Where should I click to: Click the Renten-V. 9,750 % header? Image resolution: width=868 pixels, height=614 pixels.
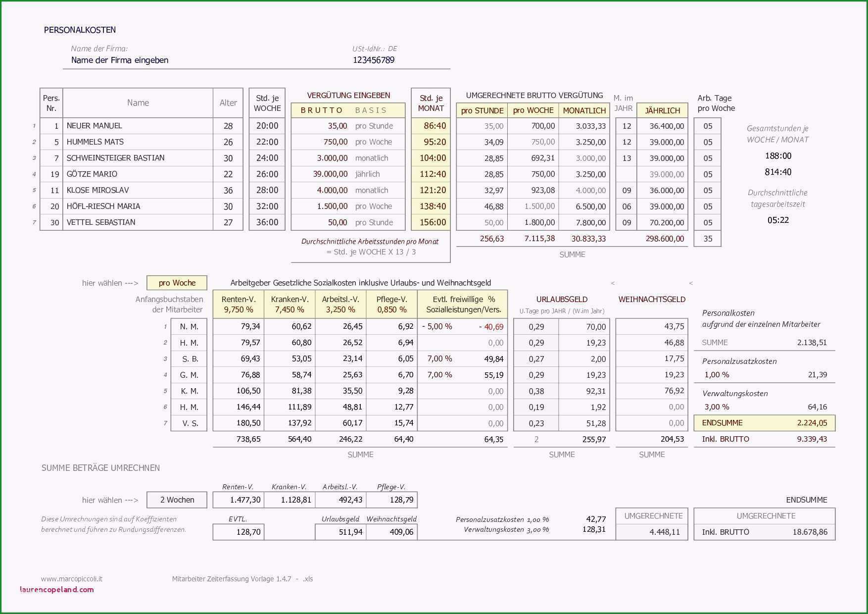coord(239,304)
